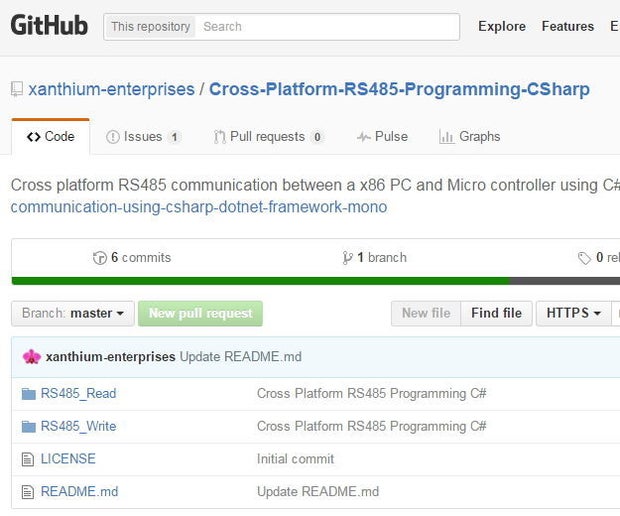Click the repository book icon
Screen dimensions: 620x516
17,89
